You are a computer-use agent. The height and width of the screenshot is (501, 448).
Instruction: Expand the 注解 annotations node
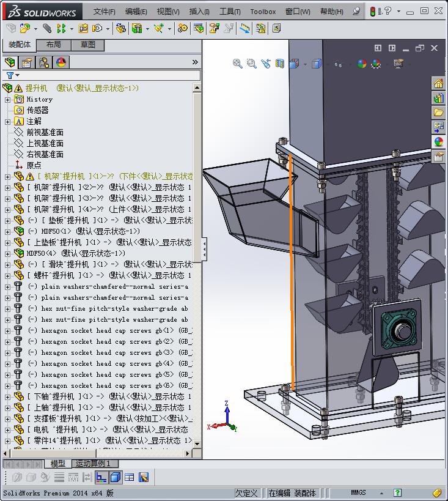[8, 122]
